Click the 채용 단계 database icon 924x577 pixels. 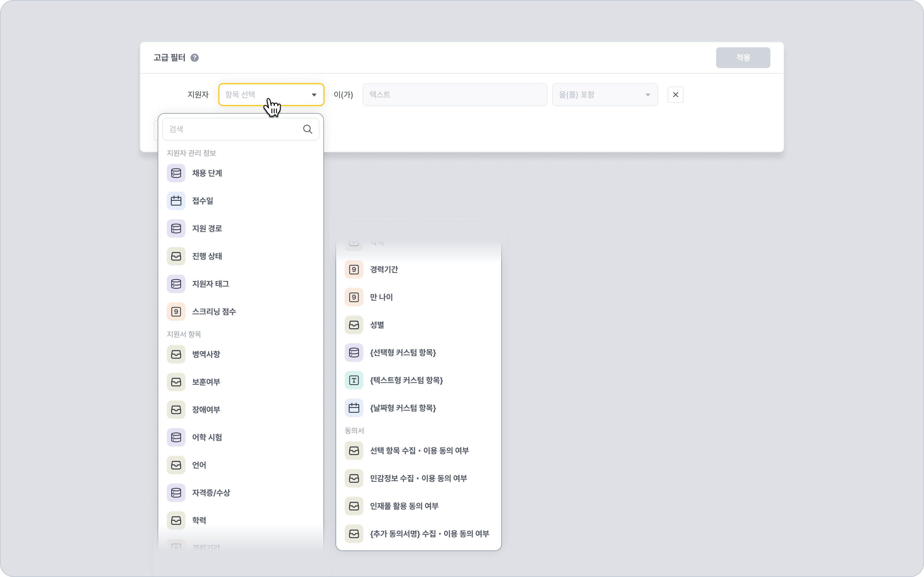click(176, 173)
